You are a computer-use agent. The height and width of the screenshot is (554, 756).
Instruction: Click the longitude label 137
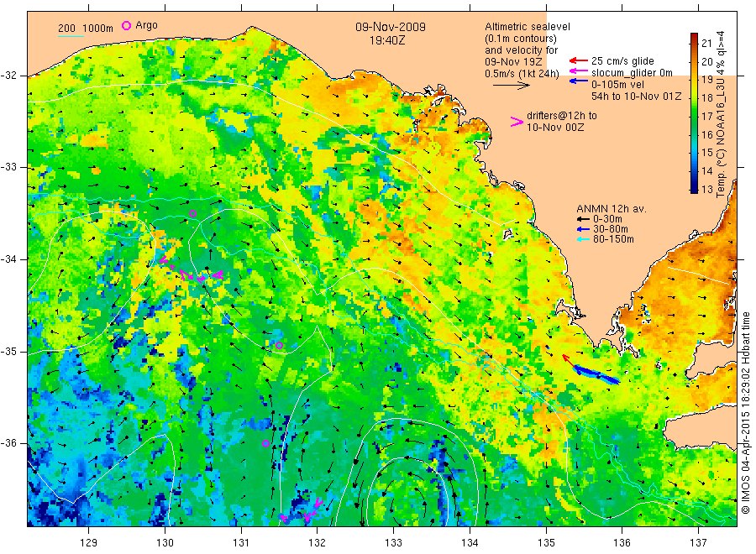698,543
